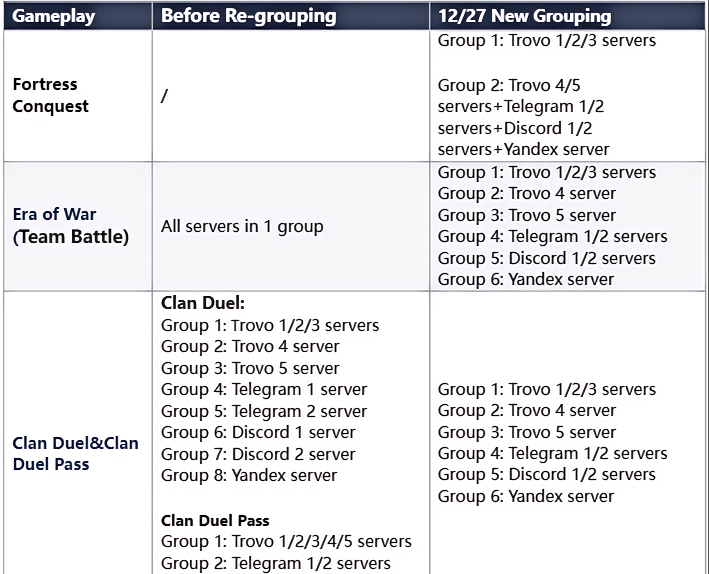Open the Clan Duel&Clan Duel Pass link

(76, 453)
